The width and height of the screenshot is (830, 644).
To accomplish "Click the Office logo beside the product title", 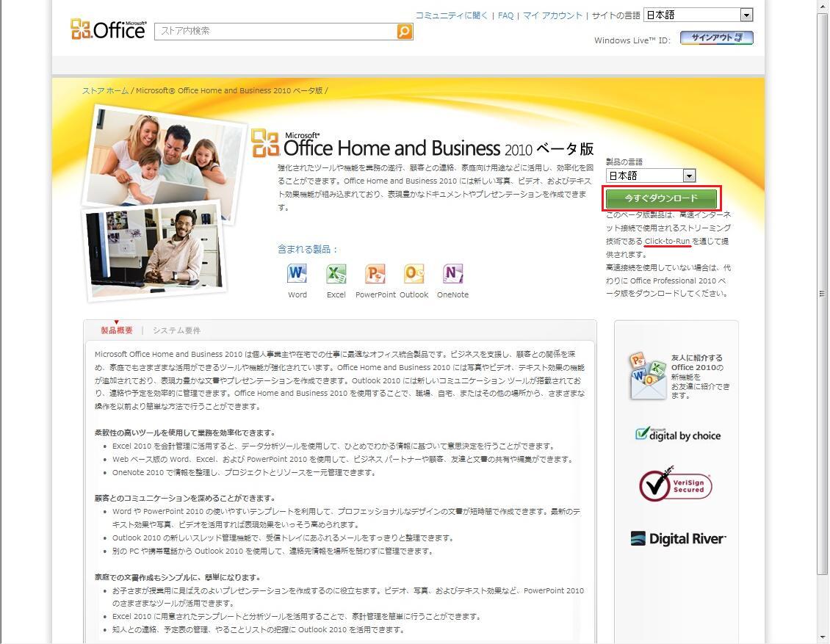I will [264, 143].
